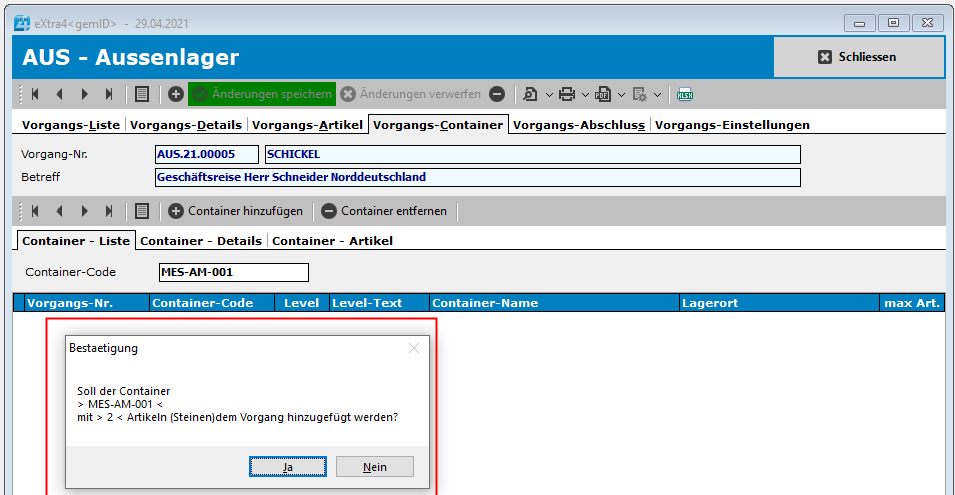Confirm dialog by clicking Ja

point(288,467)
